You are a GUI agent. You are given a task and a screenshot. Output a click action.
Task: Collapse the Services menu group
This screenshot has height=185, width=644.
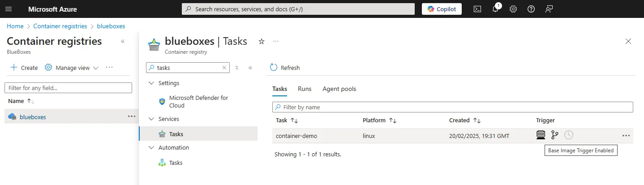(150, 119)
